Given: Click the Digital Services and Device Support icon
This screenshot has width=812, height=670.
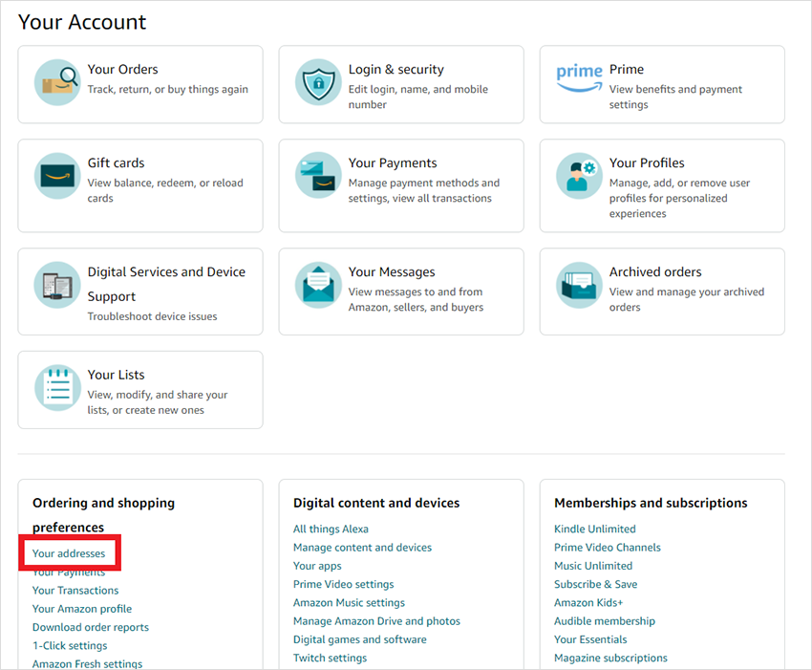Looking at the screenshot, I should coord(57,285).
